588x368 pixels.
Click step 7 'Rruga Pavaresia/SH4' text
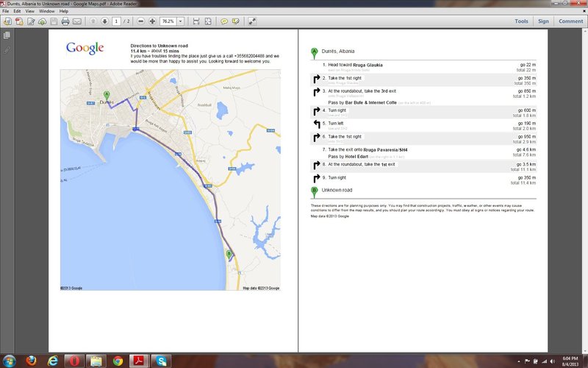385,150
